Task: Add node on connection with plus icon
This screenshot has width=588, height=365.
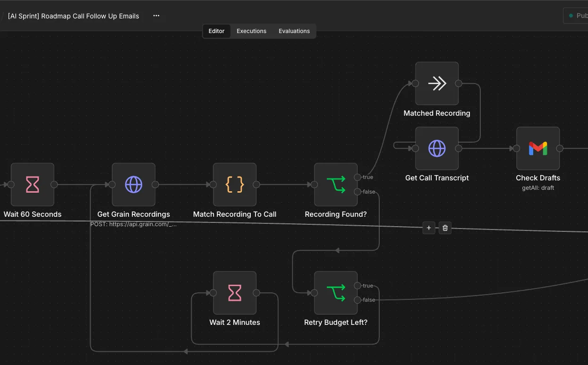Action: point(429,228)
